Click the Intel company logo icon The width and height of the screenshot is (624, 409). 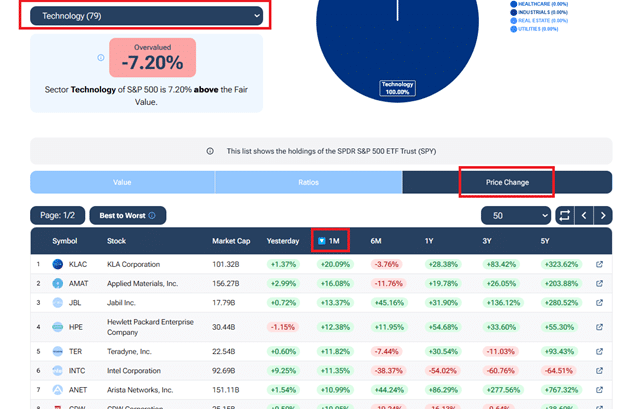tap(55, 370)
